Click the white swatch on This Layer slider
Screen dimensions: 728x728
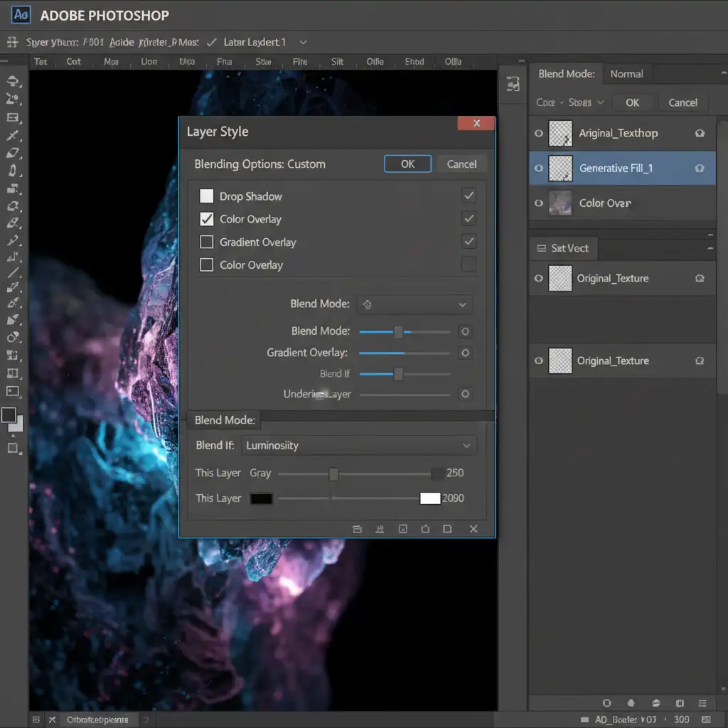[430, 498]
